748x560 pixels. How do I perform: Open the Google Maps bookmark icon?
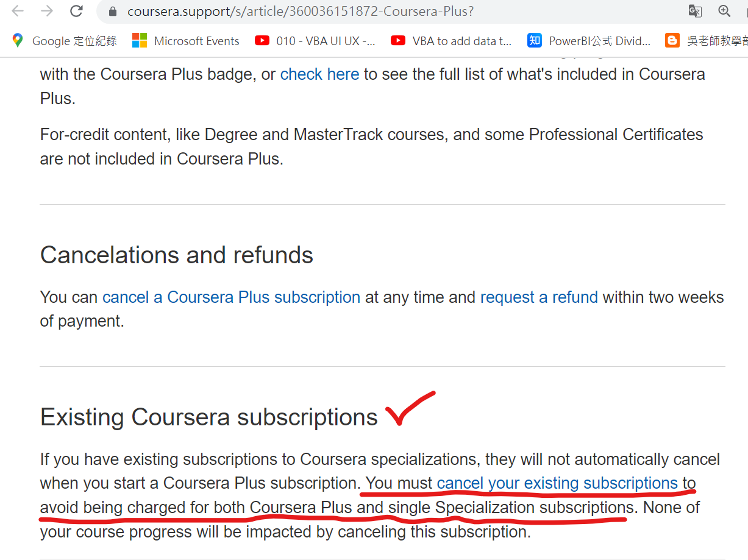pos(18,41)
